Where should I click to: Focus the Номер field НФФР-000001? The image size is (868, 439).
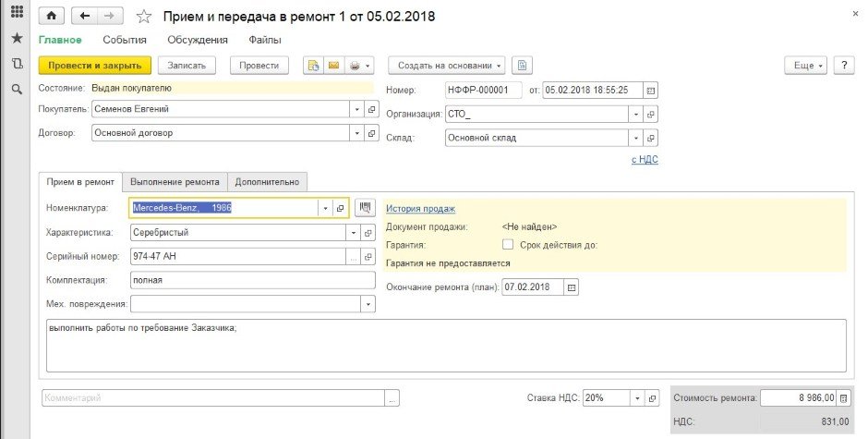tap(483, 90)
